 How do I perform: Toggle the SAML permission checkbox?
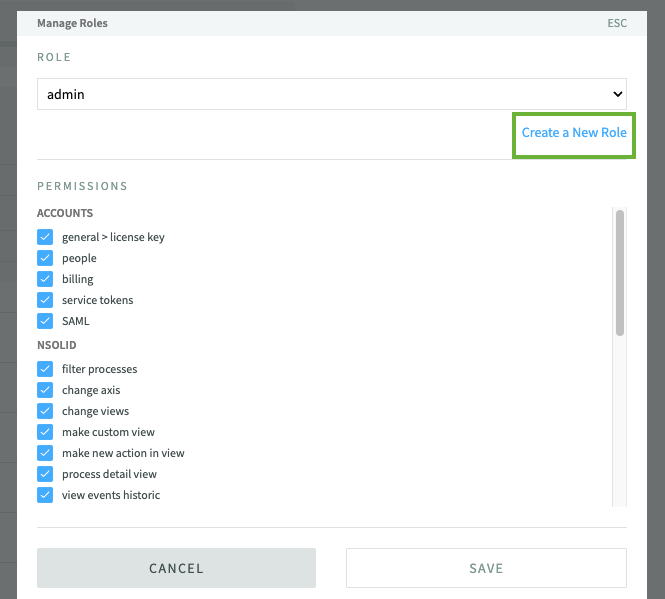pos(45,321)
